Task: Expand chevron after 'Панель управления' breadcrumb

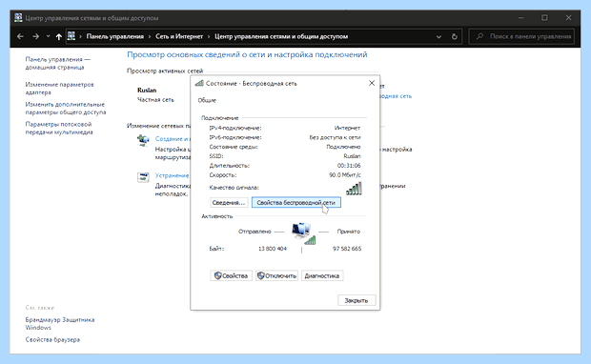Action: tap(150, 36)
